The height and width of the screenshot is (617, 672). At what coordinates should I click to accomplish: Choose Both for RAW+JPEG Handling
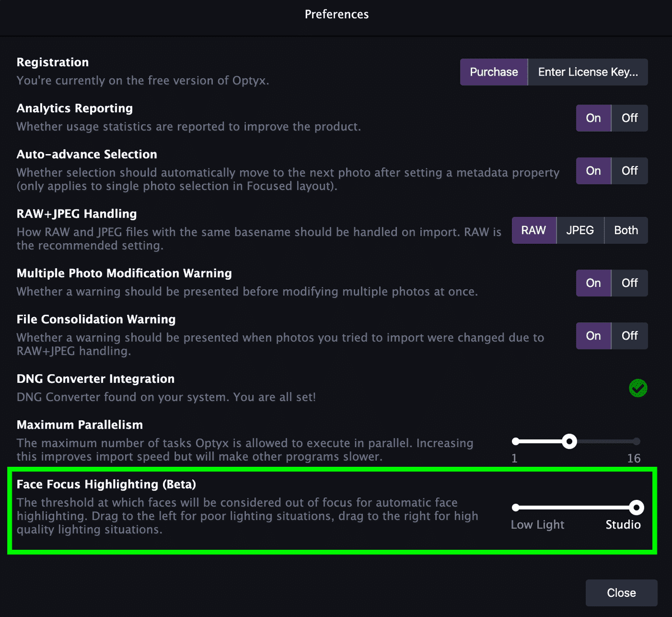coord(626,230)
